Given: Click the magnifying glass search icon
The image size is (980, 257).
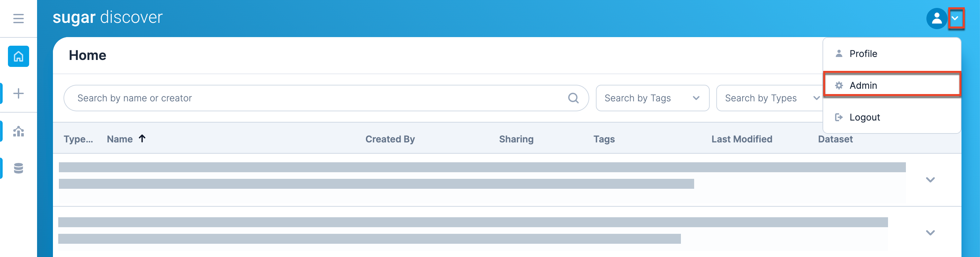Looking at the screenshot, I should click(573, 98).
